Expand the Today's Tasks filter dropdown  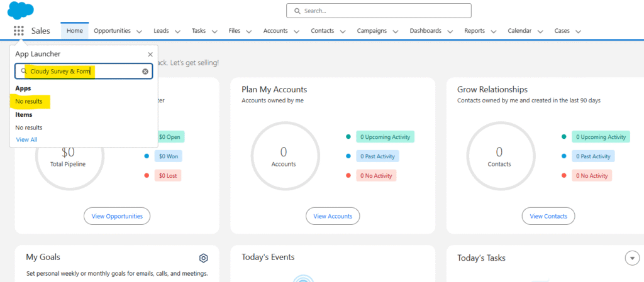(x=631, y=258)
